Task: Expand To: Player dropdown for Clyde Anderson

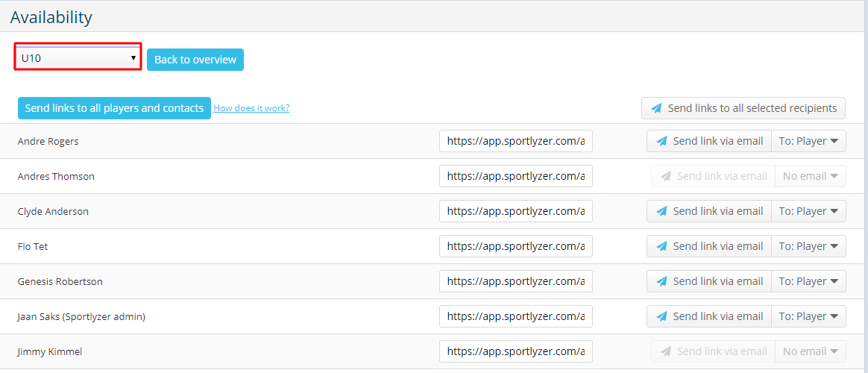Action: (808, 211)
